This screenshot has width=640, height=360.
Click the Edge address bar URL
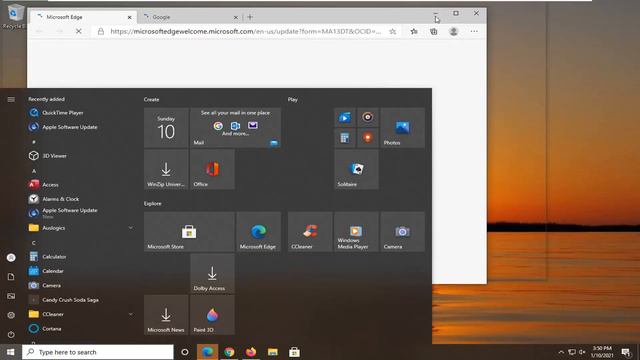[245, 31]
